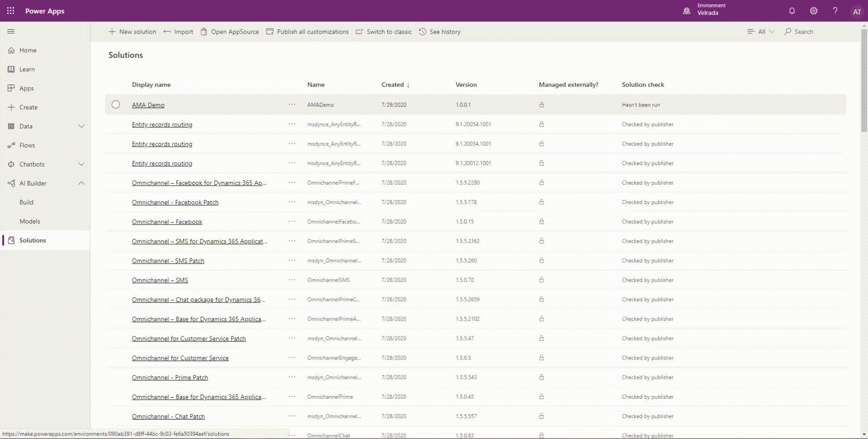
Task: Switch to classic view
Action: pos(383,31)
